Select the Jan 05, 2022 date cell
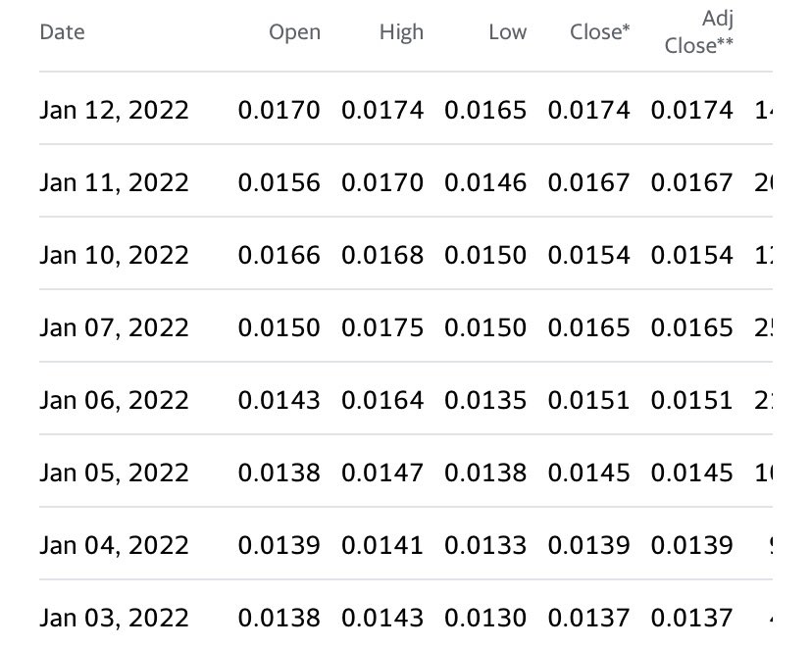 tap(115, 473)
